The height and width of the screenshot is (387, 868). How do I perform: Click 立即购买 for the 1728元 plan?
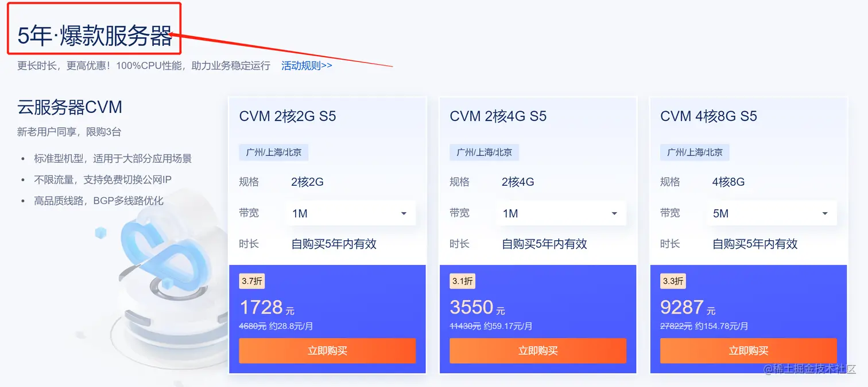[x=327, y=350]
